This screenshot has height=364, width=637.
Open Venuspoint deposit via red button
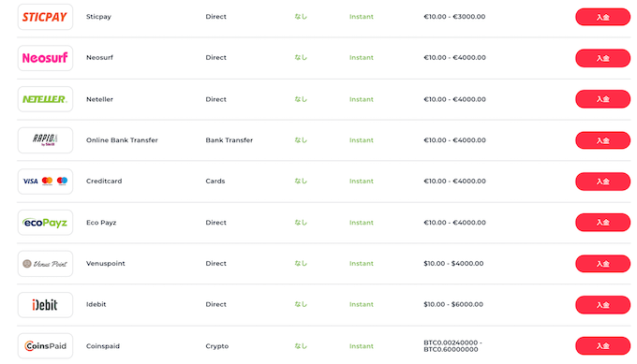tap(603, 264)
